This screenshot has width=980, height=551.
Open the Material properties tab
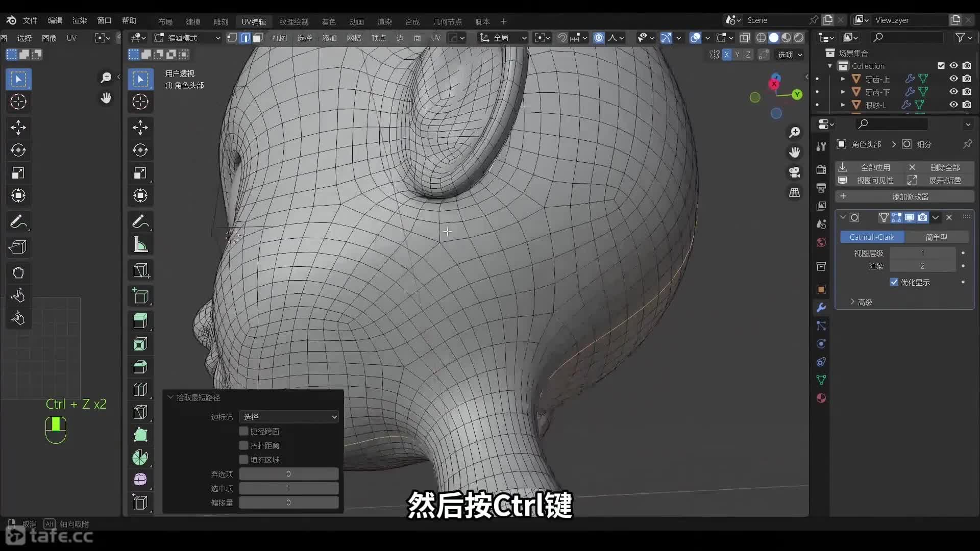tap(821, 398)
